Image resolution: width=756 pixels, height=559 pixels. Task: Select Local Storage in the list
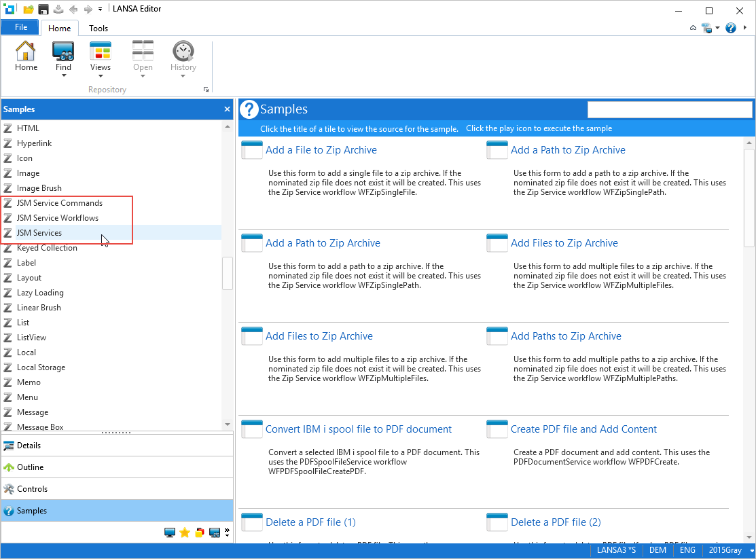coord(41,367)
